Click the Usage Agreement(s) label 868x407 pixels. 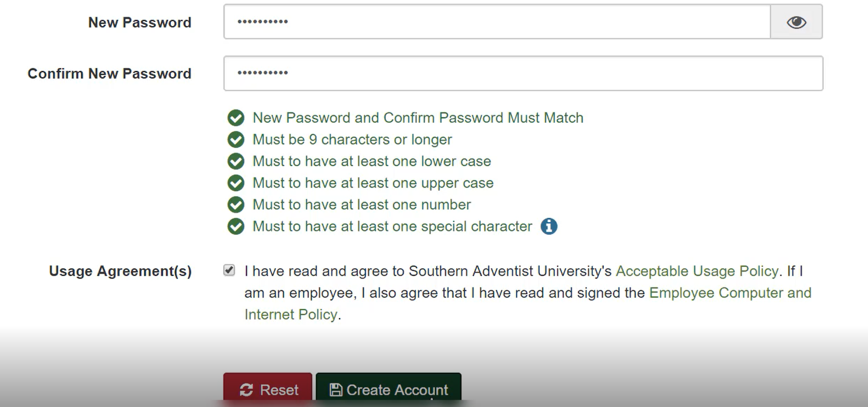(x=120, y=271)
